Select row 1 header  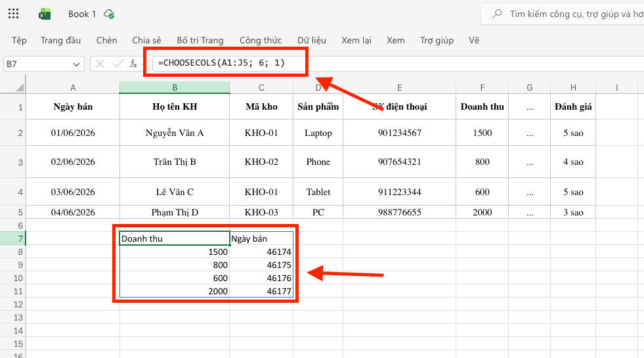tap(12, 107)
